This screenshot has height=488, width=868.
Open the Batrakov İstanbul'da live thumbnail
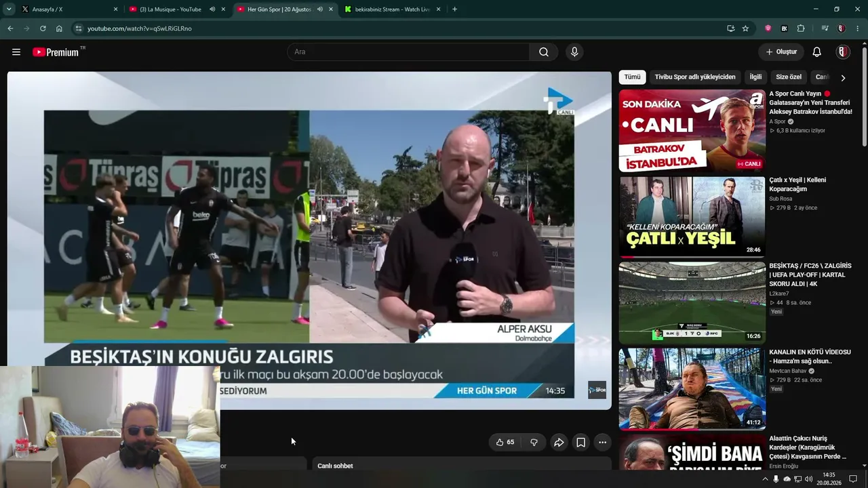click(x=692, y=131)
